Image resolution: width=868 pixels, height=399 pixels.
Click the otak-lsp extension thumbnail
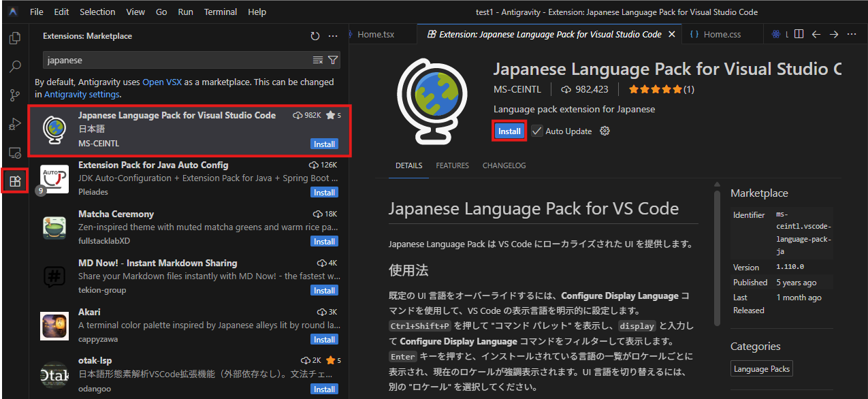point(54,375)
